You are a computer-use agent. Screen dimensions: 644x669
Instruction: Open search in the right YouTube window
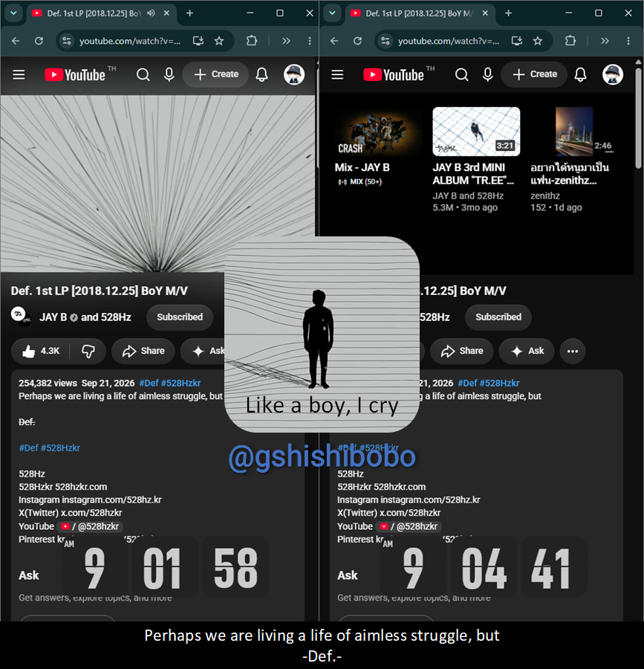tap(462, 74)
